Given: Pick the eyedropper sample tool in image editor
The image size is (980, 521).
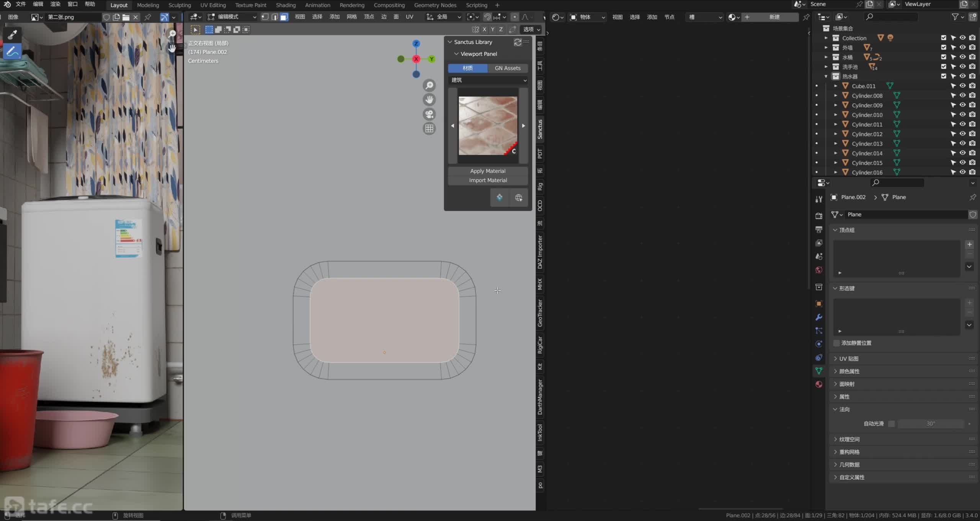Looking at the screenshot, I should click(12, 35).
